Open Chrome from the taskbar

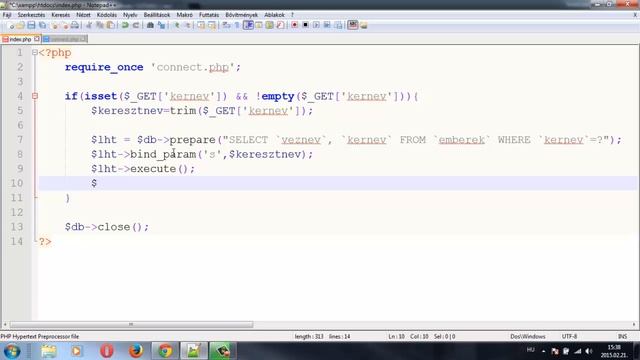pyautogui.click(x=165, y=351)
